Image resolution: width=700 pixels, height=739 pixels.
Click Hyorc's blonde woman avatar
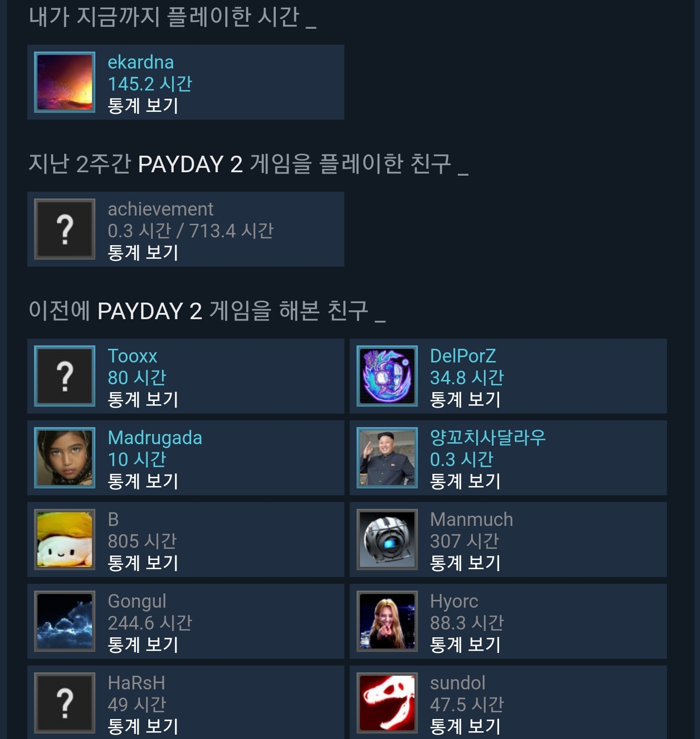pos(387,621)
